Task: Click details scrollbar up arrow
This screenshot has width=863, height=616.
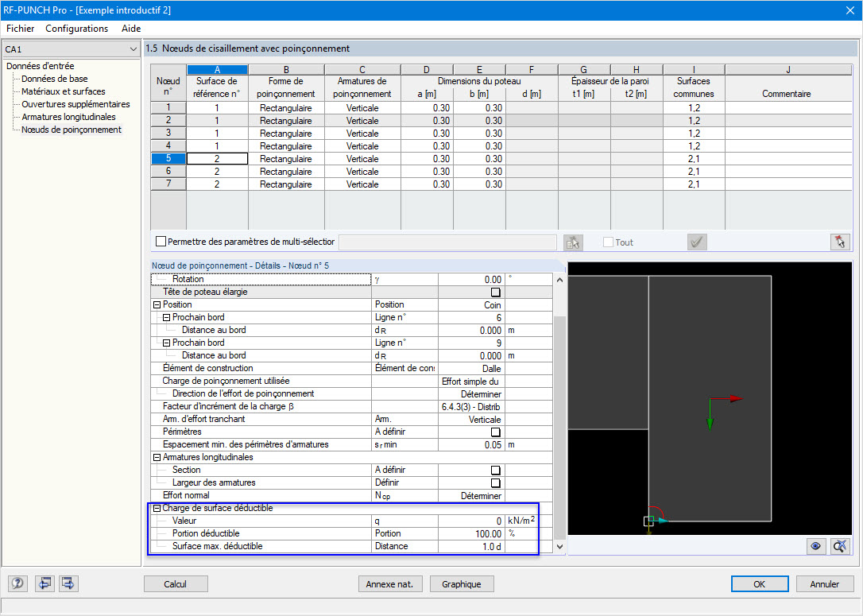Action: pyautogui.click(x=559, y=280)
